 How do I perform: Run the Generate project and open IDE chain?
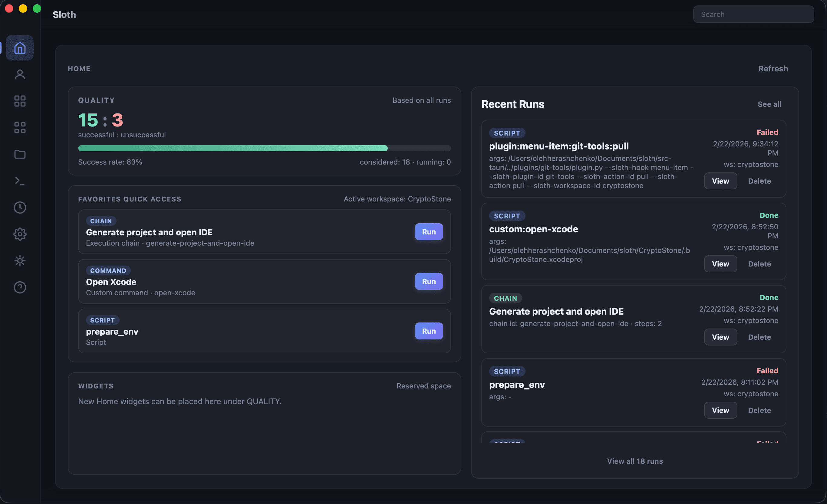click(x=429, y=232)
